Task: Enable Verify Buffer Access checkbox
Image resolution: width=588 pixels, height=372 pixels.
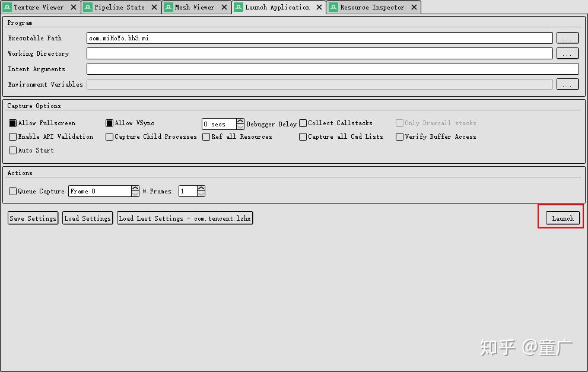Action: tap(400, 136)
